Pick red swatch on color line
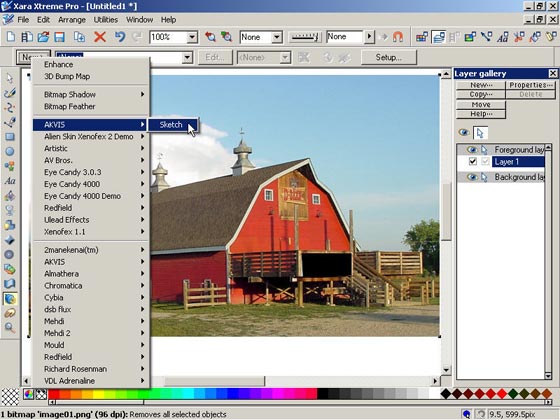Screen dimensions: 560x420 54,394
